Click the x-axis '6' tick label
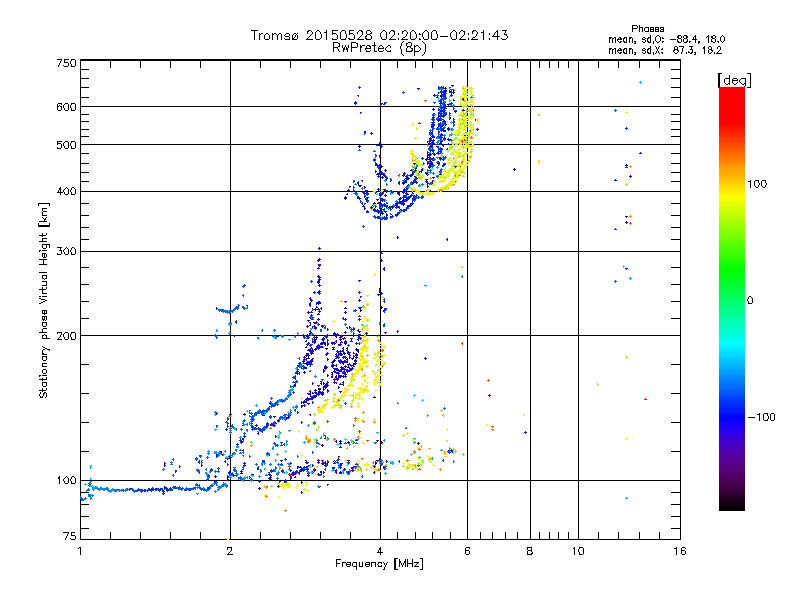Viewport: 800px width, 600px height. coord(467,551)
